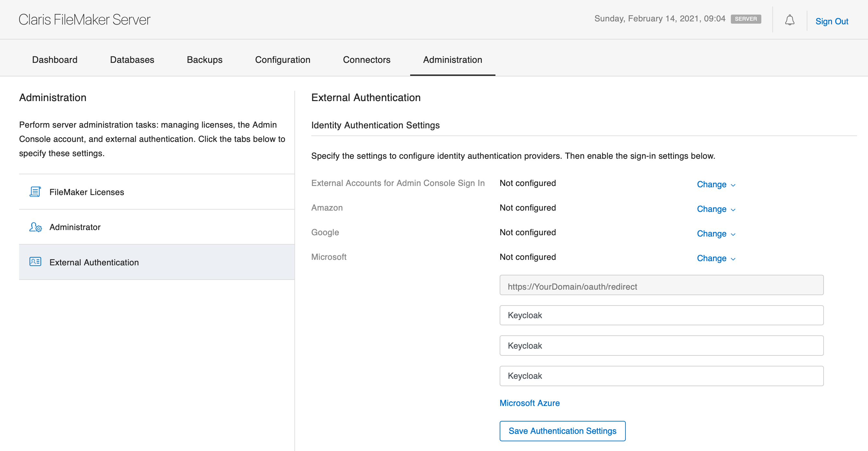Click the second Keycloak input field

click(x=661, y=346)
